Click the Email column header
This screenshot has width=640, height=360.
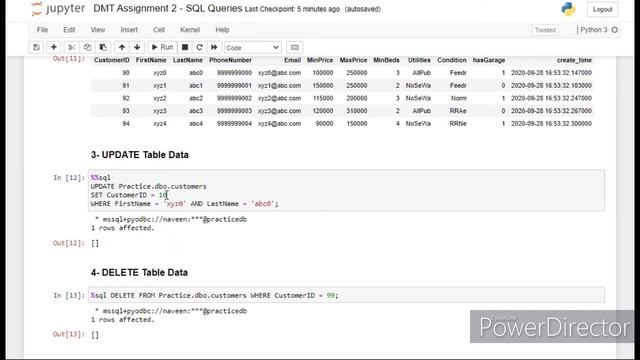pos(292,60)
